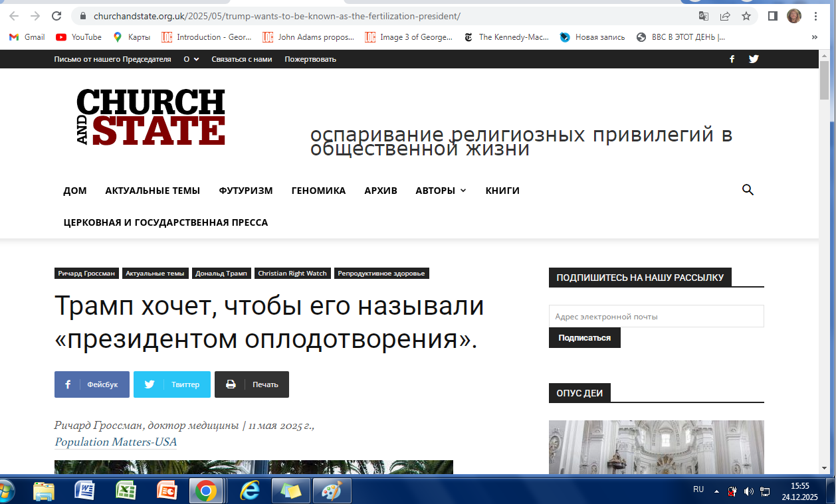
Task: Launch Excel from the taskbar
Action: [126, 491]
